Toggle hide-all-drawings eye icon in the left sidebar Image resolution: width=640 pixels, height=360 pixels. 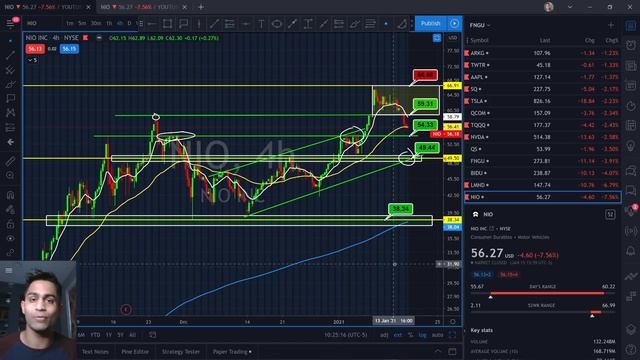point(10,238)
